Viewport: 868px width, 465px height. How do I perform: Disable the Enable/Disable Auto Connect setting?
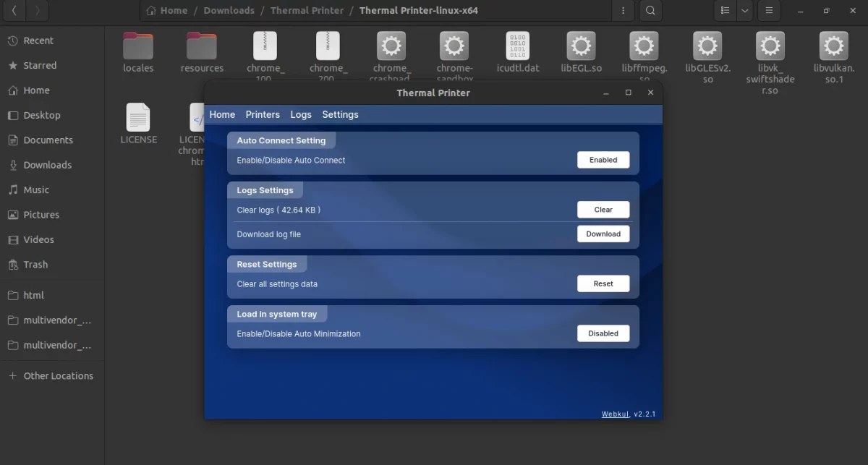click(603, 160)
